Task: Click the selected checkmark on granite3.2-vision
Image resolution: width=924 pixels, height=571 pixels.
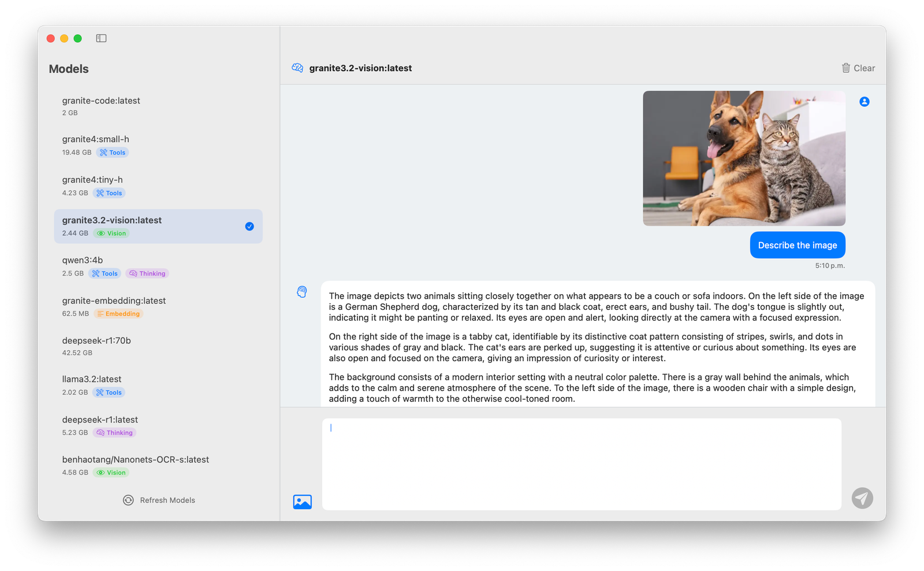Action: tap(249, 227)
